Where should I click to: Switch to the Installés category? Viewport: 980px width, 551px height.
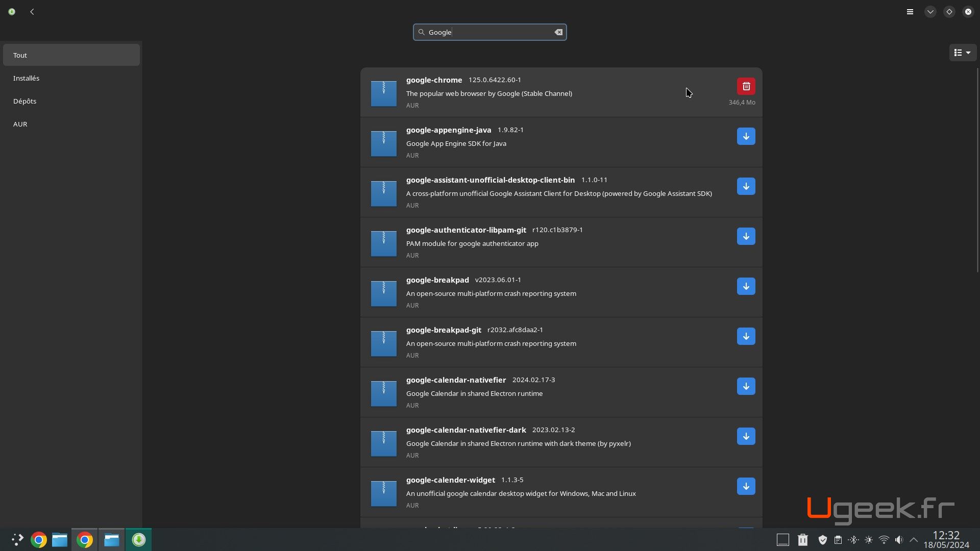71,78
